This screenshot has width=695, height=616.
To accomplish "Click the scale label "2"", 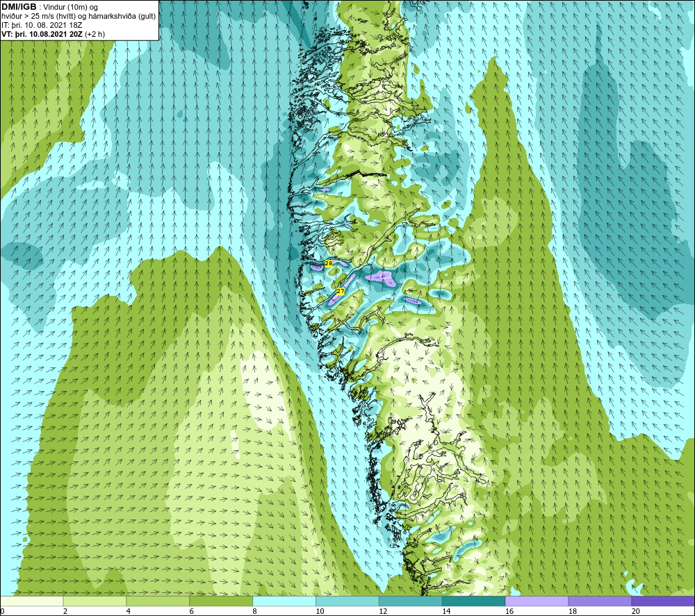I will 65,611.
